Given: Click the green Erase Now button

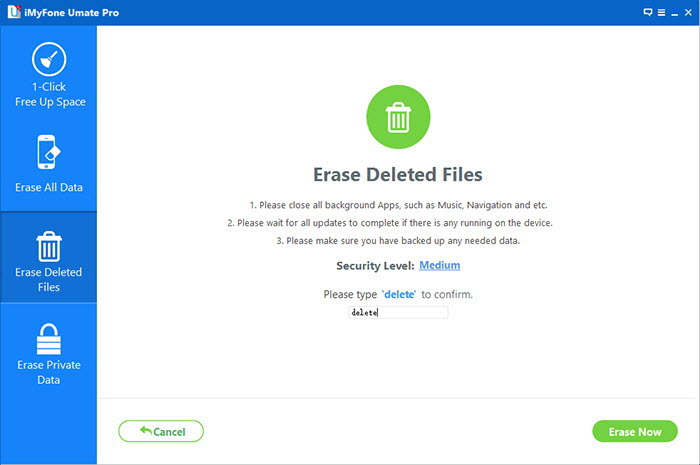Looking at the screenshot, I should point(635,431).
